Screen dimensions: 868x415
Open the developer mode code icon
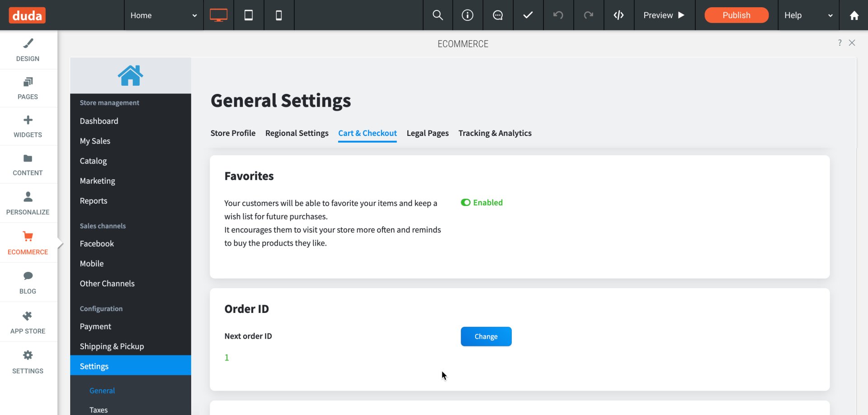(x=619, y=15)
